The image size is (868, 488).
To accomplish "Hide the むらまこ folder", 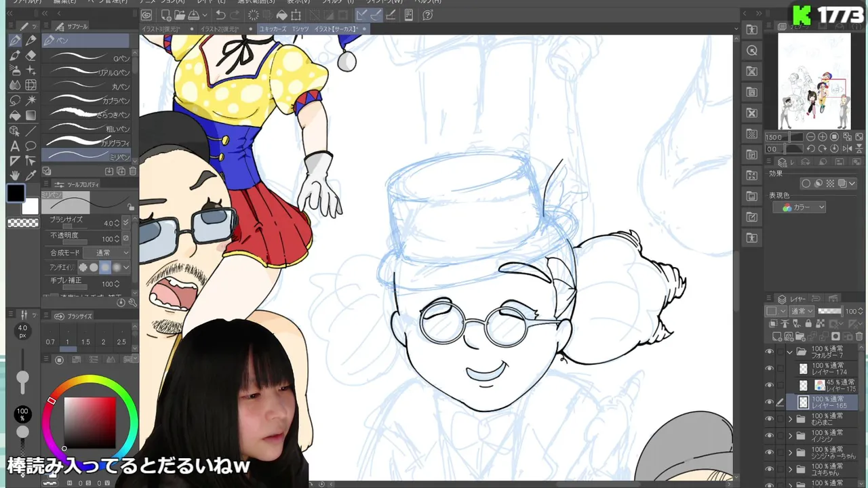I will pos(769,419).
